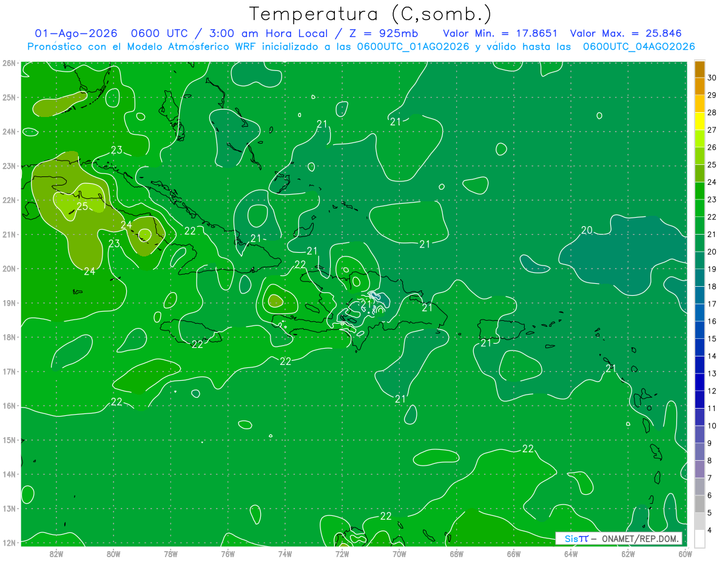Click the legend scale value "28"

pyautogui.click(x=712, y=112)
